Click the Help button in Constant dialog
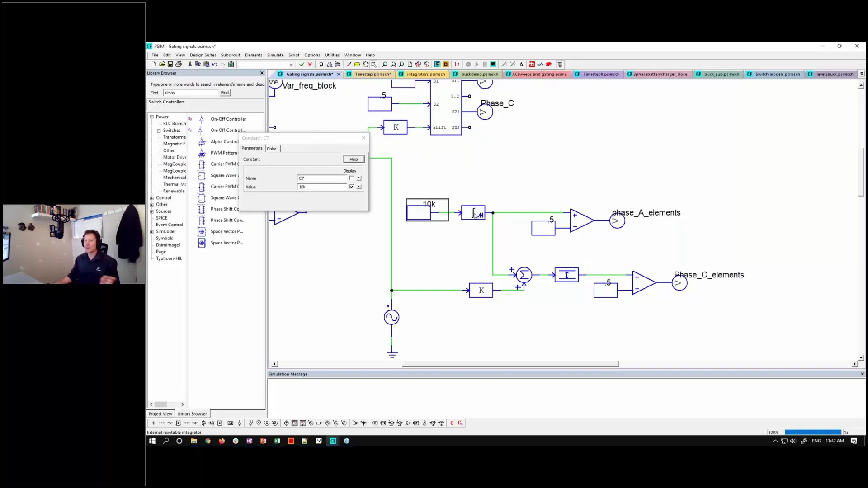This screenshot has width=868, height=488. click(x=354, y=159)
